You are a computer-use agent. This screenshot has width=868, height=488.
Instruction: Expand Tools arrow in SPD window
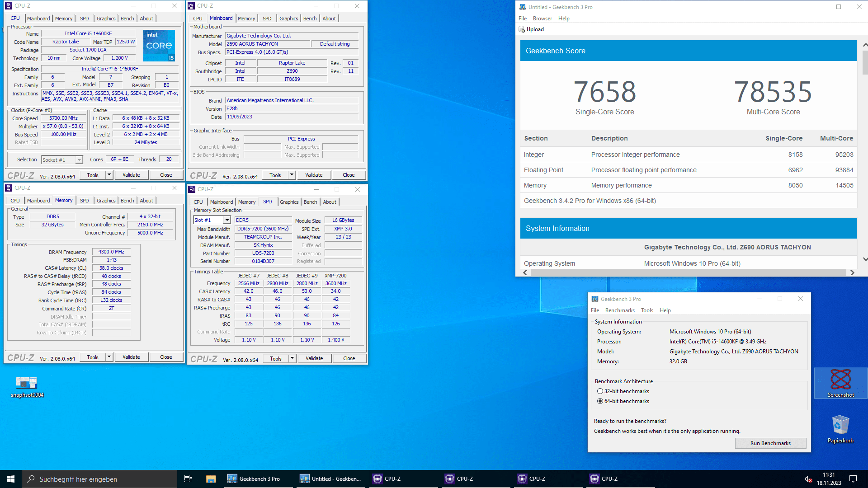(292, 358)
